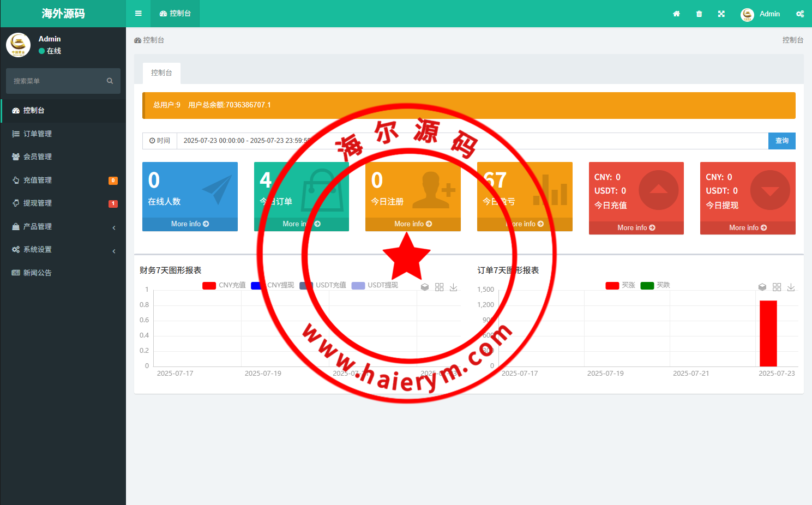The image size is (812, 505).
Task: Download the 订单7天图形报表 chart image
Action: pos(791,287)
